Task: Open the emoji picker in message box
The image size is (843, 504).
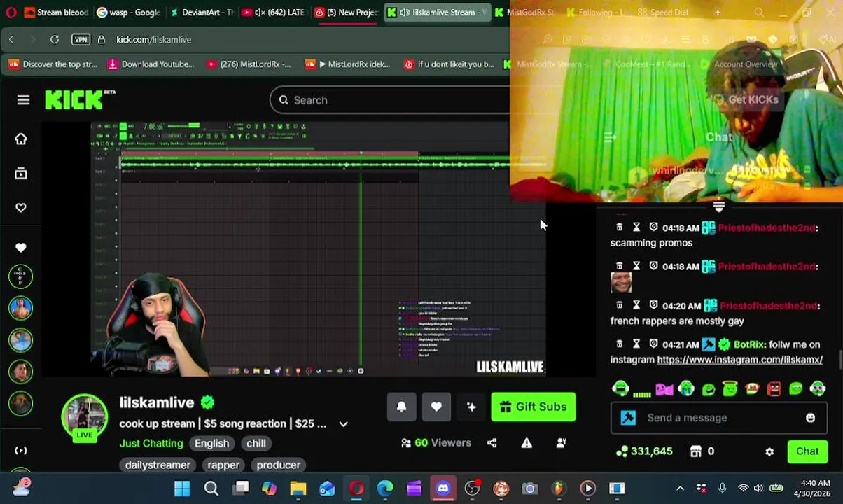Action: 810,418
